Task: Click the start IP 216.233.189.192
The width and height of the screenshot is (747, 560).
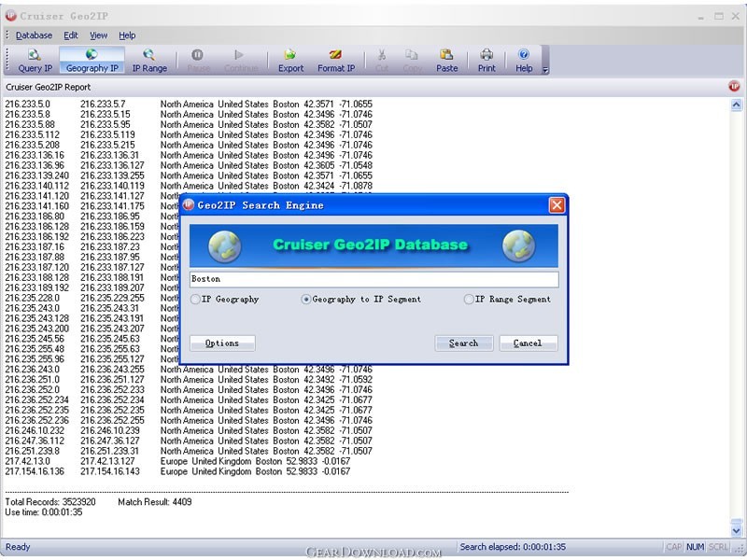Action: coord(36,287)
